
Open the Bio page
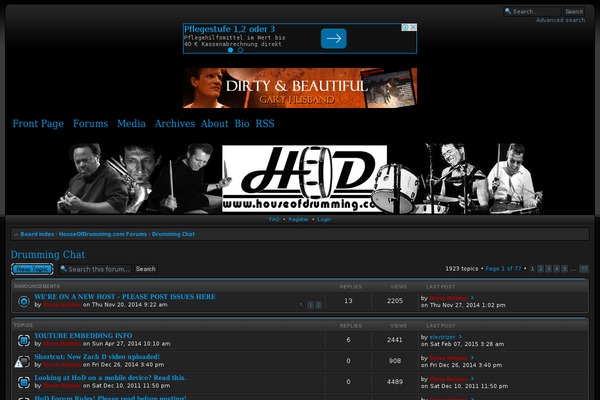[x=242, y=124]
